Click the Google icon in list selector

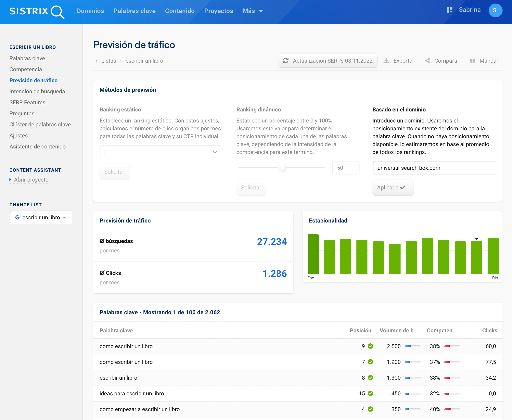pyautogui.click(x=17, y=218)
